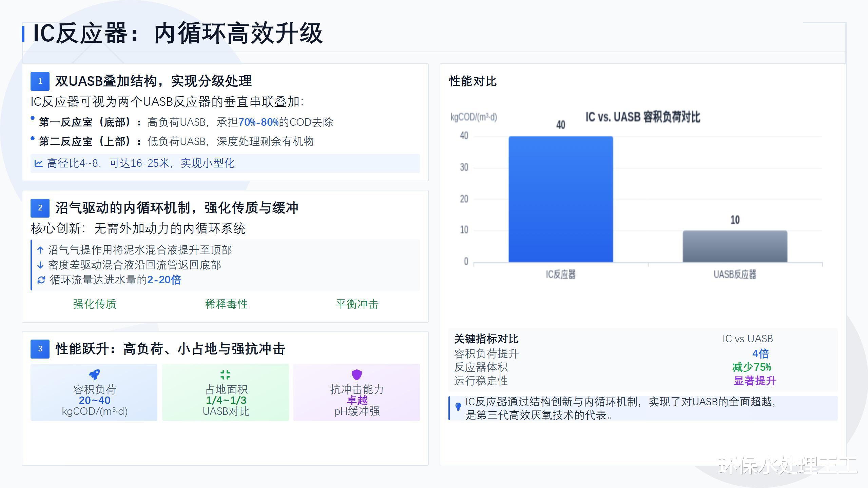Viewport: 868px width, 488px height.
Task: Click the 减少75% value in metrics table
Action: pos(751,367)
